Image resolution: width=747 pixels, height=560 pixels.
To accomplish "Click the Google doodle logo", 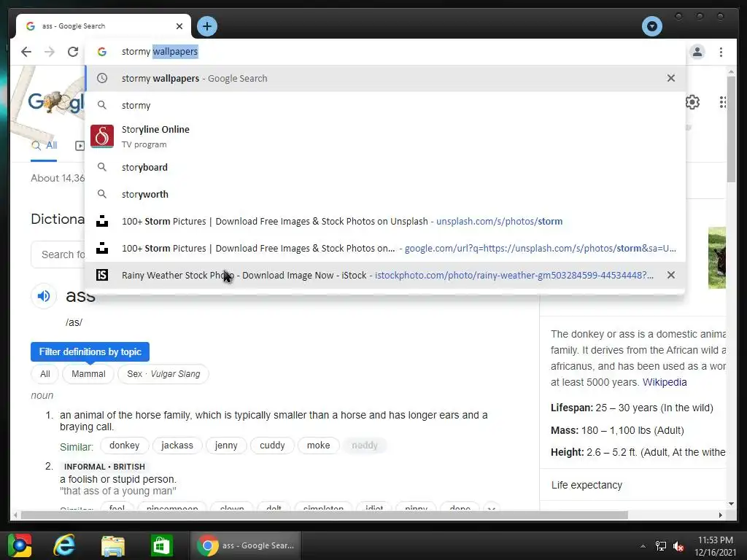I will (56, 102).
